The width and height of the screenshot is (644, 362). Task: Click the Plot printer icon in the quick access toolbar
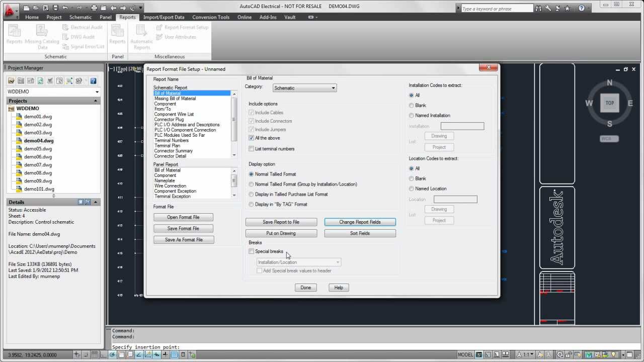pos(94,8)
